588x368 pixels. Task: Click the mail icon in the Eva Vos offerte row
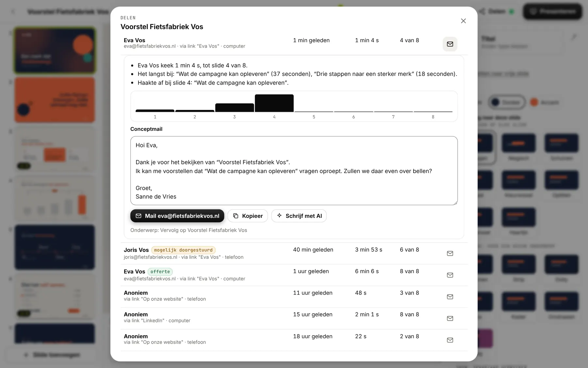[450, 275]
